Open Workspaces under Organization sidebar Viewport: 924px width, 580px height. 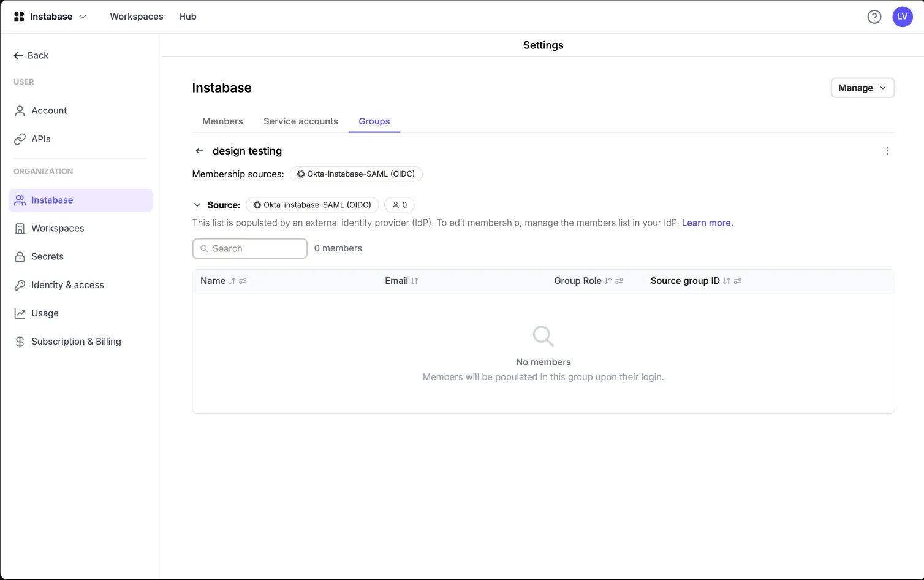click(80, 229)
